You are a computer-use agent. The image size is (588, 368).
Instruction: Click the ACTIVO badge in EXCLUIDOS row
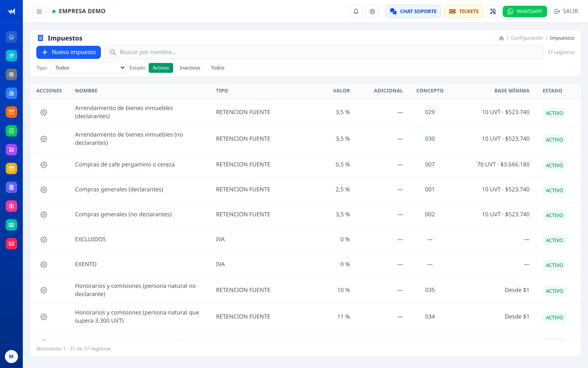[x=554, y=240]
